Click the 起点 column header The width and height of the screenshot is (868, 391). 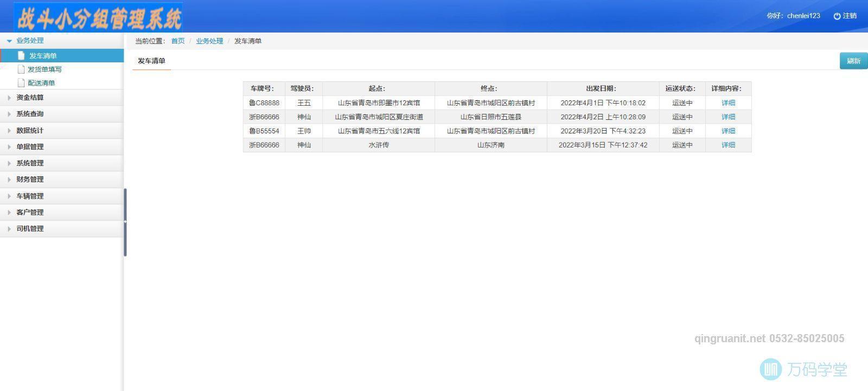coord(379,88)
